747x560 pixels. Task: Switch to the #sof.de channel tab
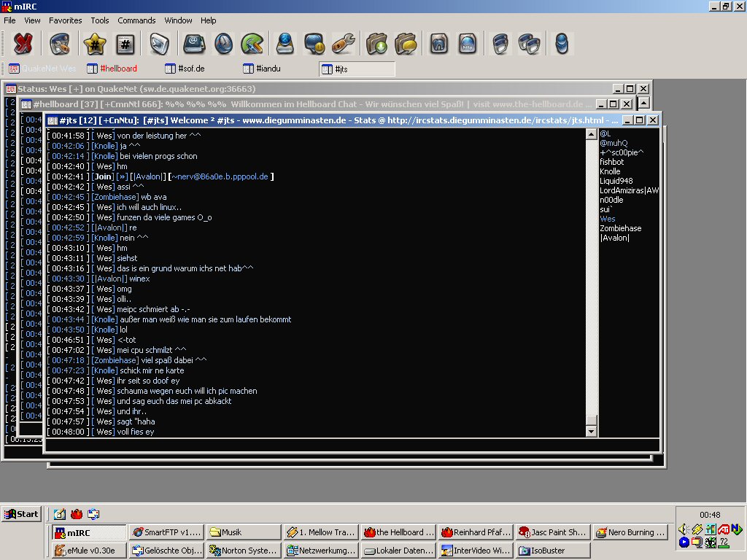(191, 69)
